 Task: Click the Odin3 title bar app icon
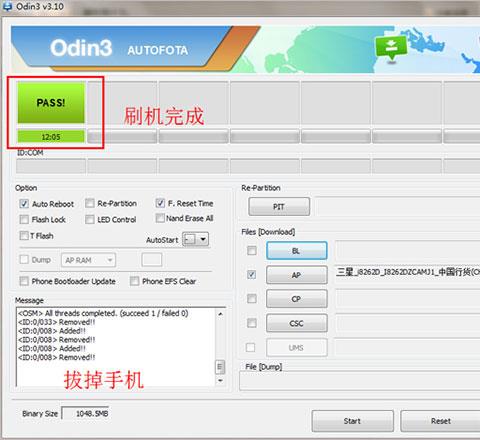tap(7, 6)
